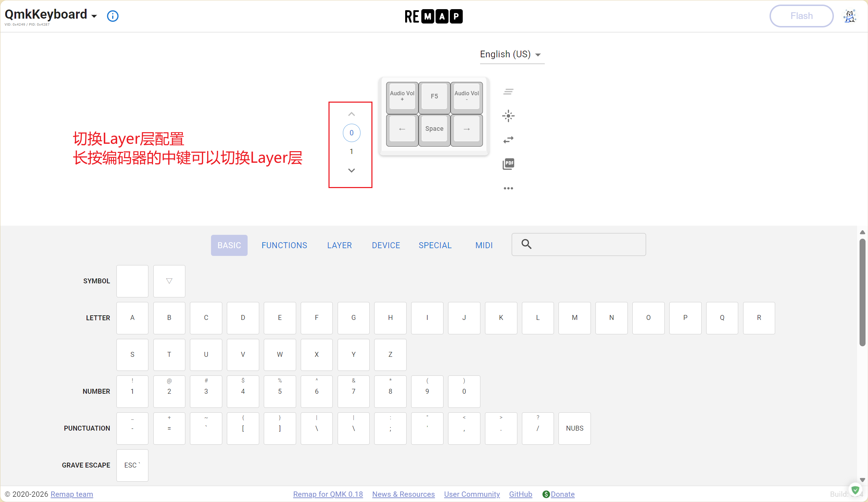Image resolution: width=868 pixels, height=502 pixels.
Task: Switch to the FUNCTIONS tab
Action: coord(284,245)
